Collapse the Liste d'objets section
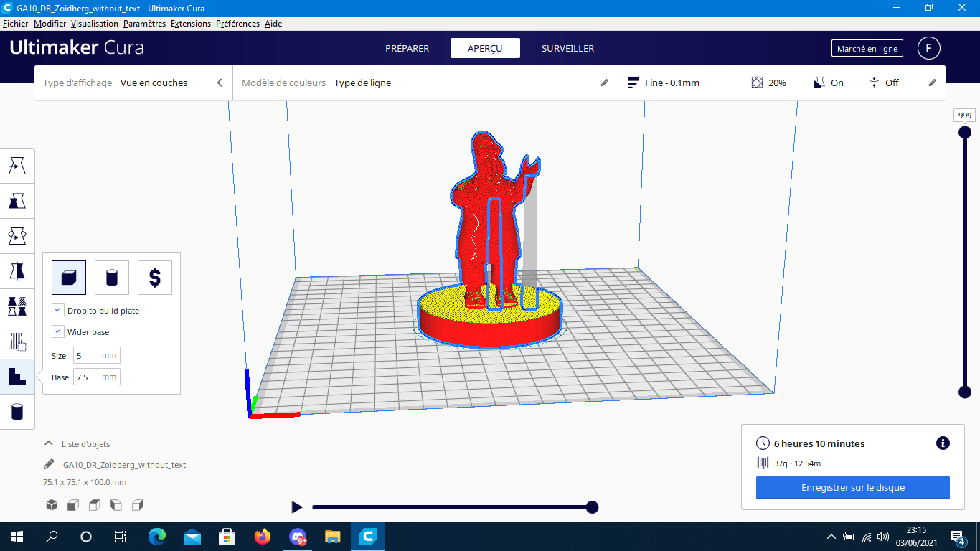 pos(49,443)
